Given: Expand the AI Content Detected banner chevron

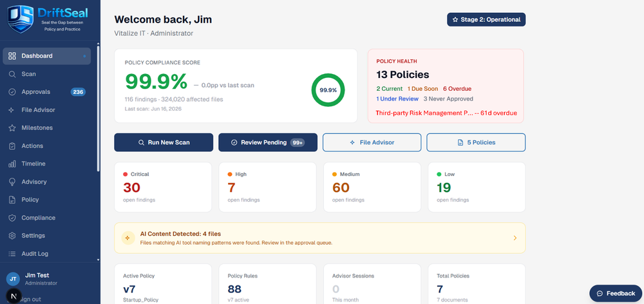Looking at the screenshot, I should (x=515, y=238).
